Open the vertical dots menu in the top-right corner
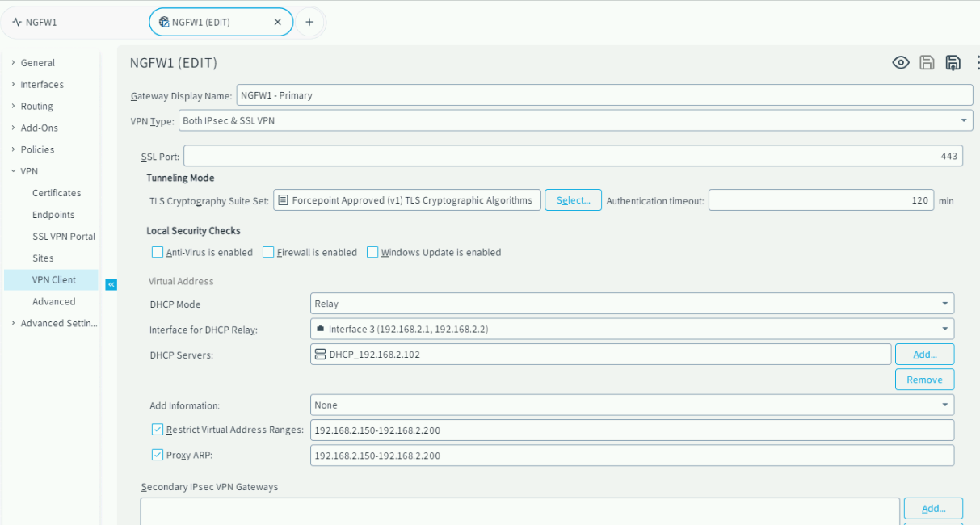 tap(976, 62)
